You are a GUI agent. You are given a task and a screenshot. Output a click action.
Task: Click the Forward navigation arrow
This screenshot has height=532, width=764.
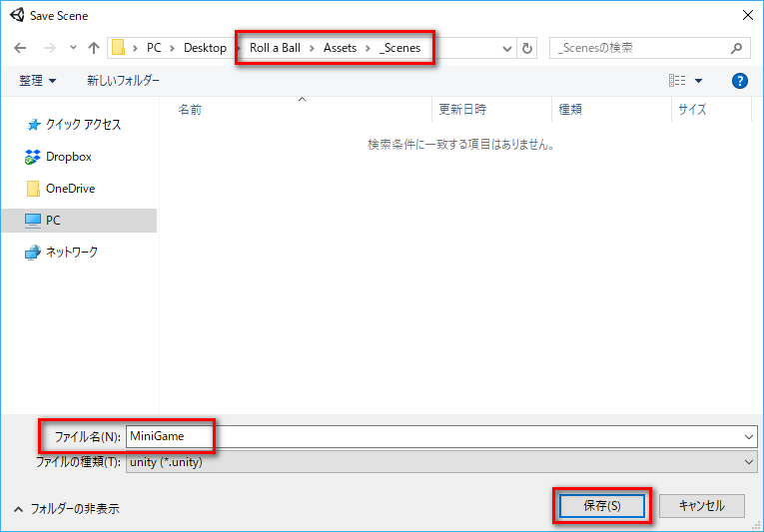pos(49,48)
